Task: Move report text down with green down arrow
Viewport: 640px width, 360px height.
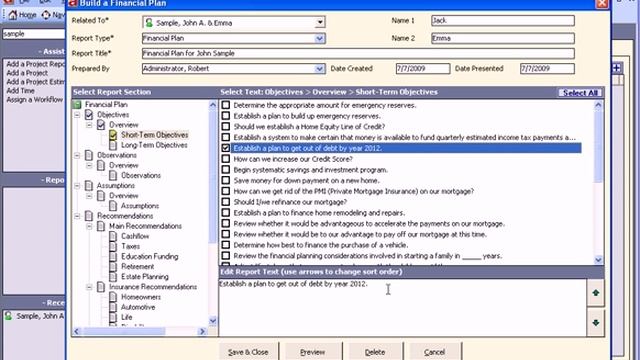Action: pos(596,322)
